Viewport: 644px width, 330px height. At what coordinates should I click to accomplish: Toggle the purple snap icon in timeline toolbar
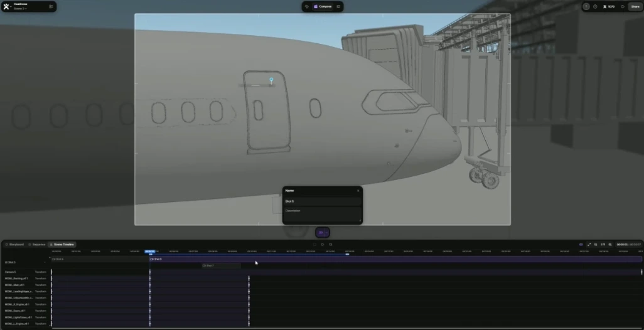click(581, 245)
